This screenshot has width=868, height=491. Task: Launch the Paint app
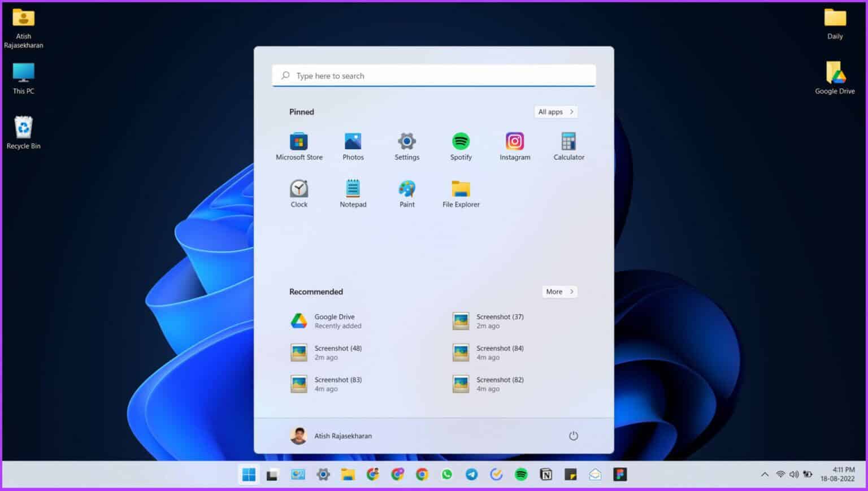407,194
